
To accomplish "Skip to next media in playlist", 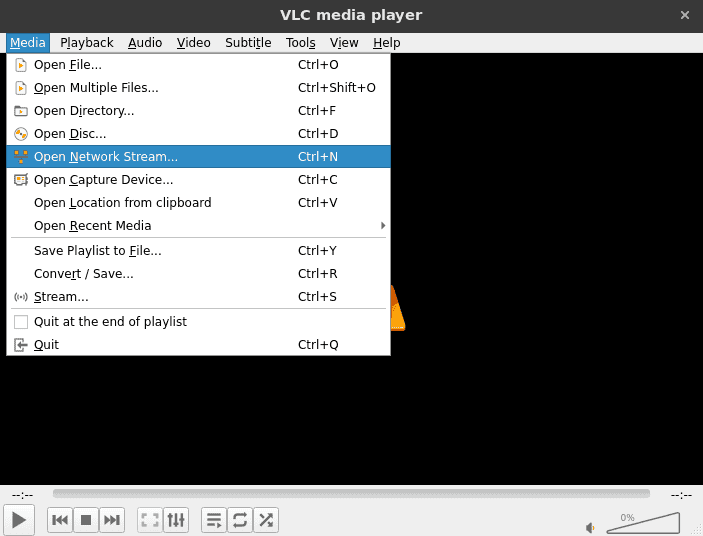I will pyautogui.click(x=112, y=520).
